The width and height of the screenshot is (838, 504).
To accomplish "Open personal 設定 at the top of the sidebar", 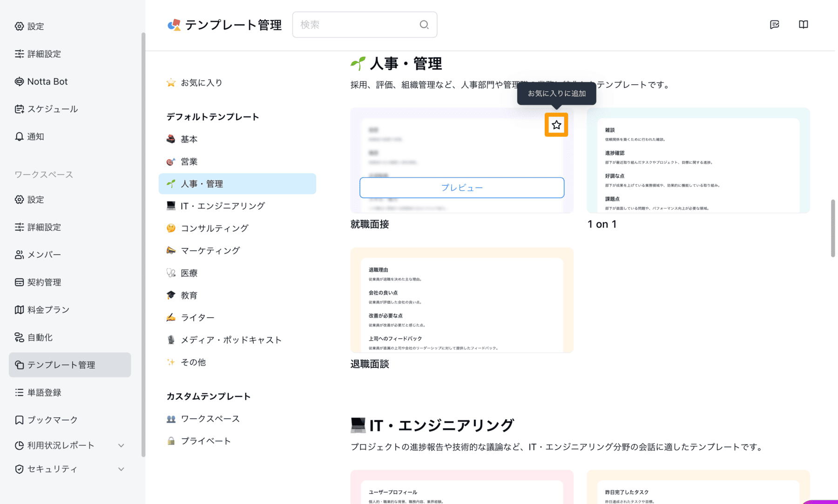I will (70, 27).
